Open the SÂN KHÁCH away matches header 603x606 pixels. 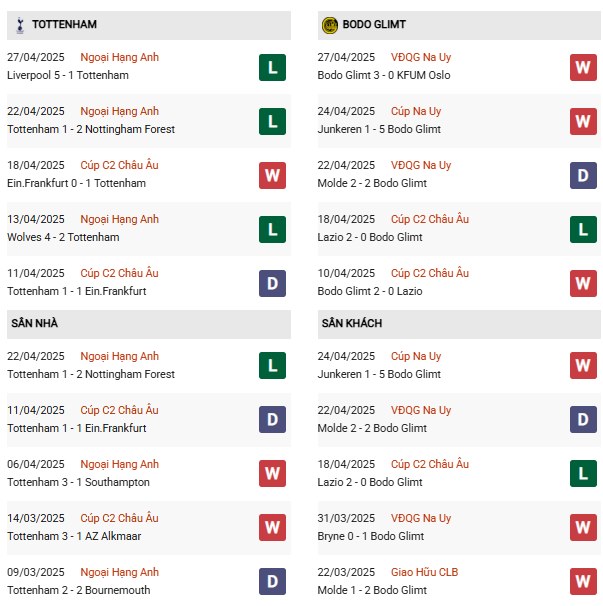coord(352,323)
